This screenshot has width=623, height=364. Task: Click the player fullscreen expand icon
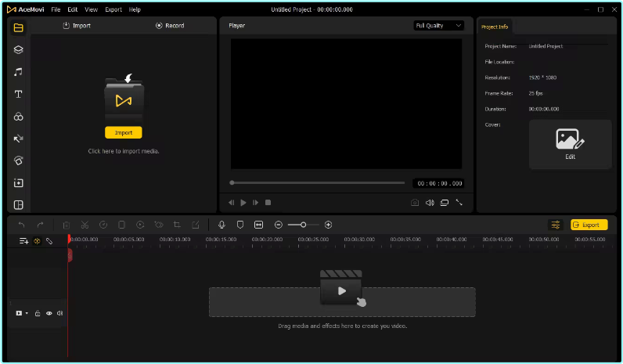point(459,203)
